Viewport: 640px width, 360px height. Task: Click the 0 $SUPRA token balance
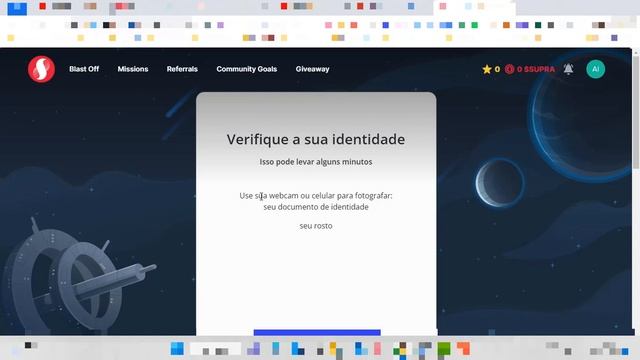point(530,69)
